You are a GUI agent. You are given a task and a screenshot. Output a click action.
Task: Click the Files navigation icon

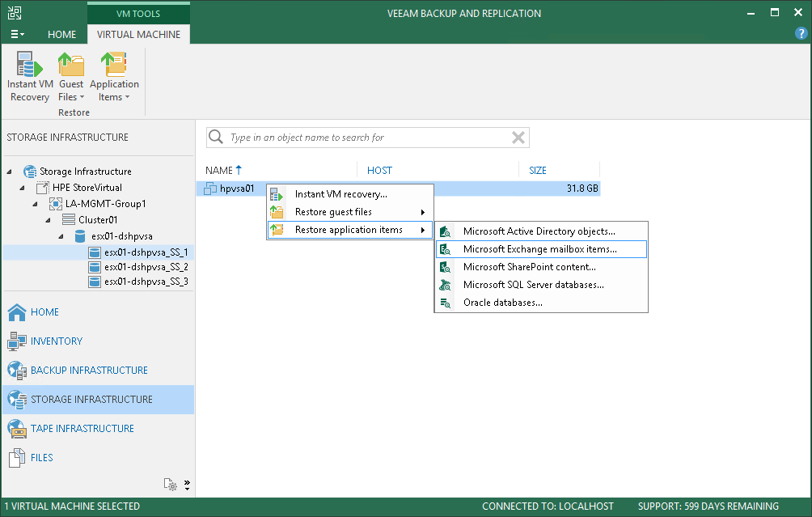pyautogui.click(x=17, y=457)
